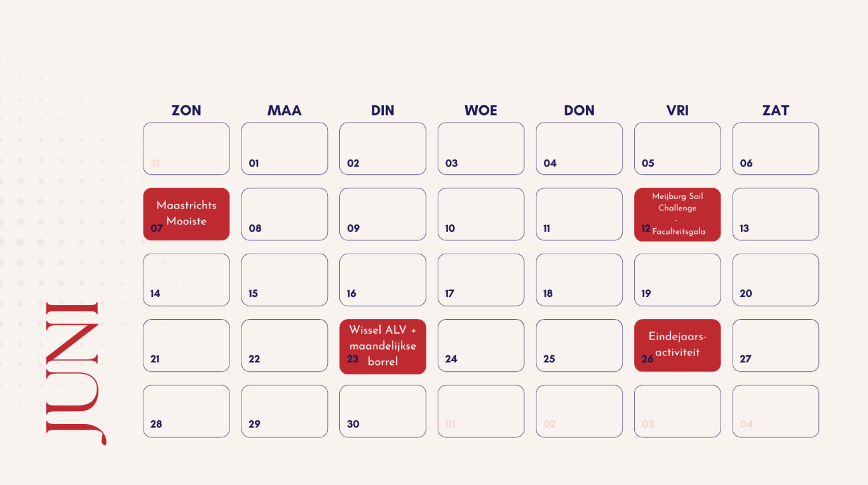868x485 pixels.
Task: Click the JUNI month title
Action: point(73,373)
